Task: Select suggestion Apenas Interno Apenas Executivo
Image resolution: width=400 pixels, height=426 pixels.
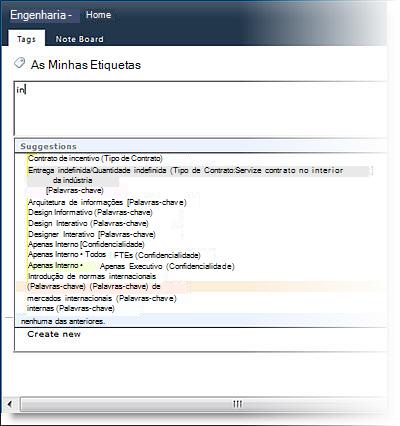Action: [x=131, y=266]
